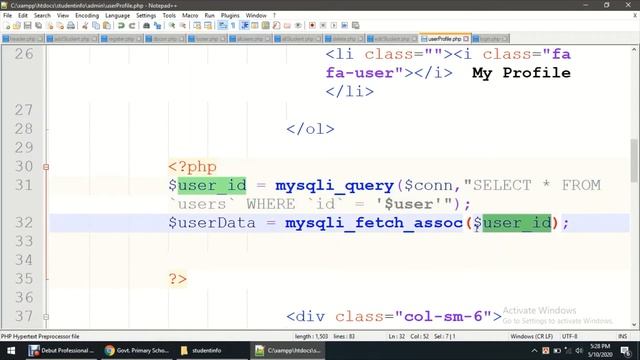The height and width of the screenshot is (360, 640).
Task: Click the Zoom In toolbar icon
Action: [x=172, y=26]
